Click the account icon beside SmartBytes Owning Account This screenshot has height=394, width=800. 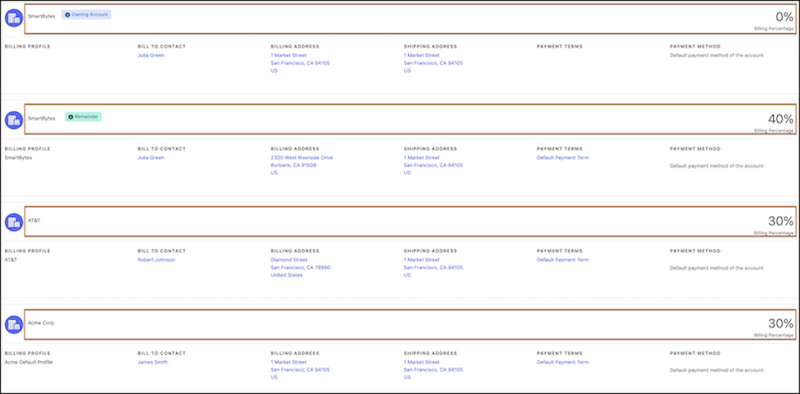tap(14, 18)
